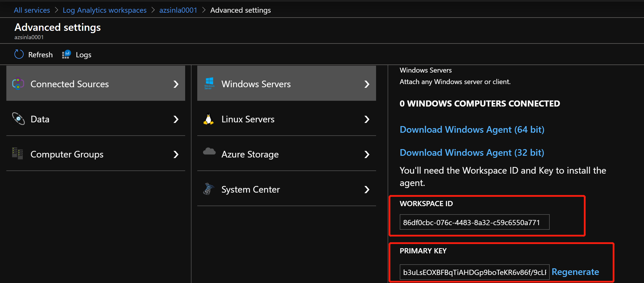Go to All services breadcrumb

[32, 10]
